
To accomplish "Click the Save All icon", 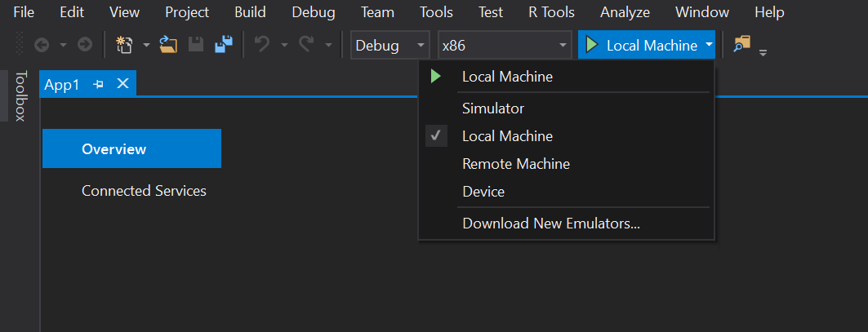I will click(223, 46).
